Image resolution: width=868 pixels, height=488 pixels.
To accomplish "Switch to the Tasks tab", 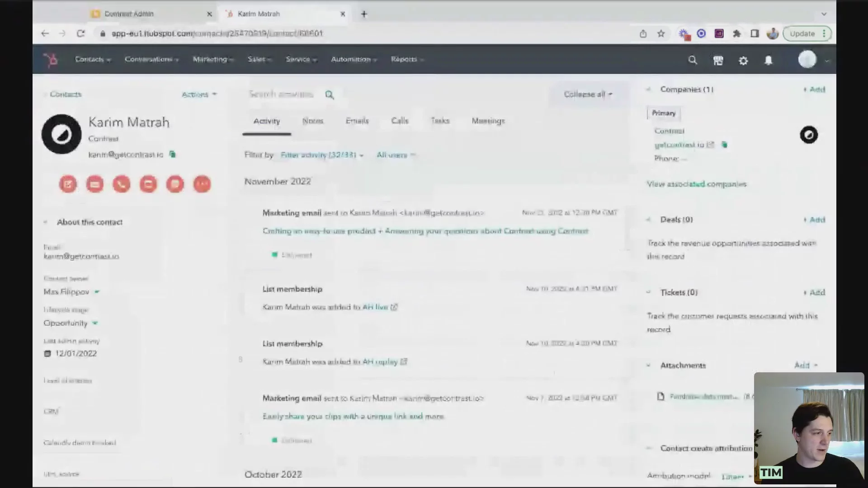I will point(440,121).
